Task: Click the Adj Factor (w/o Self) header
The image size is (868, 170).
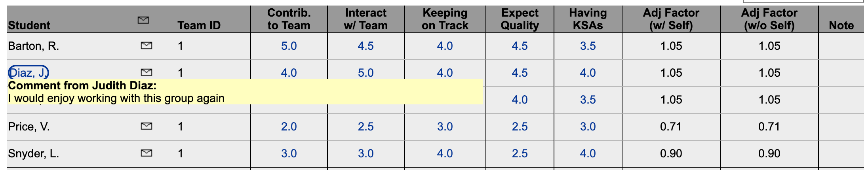Action: [x=769, y=19]
